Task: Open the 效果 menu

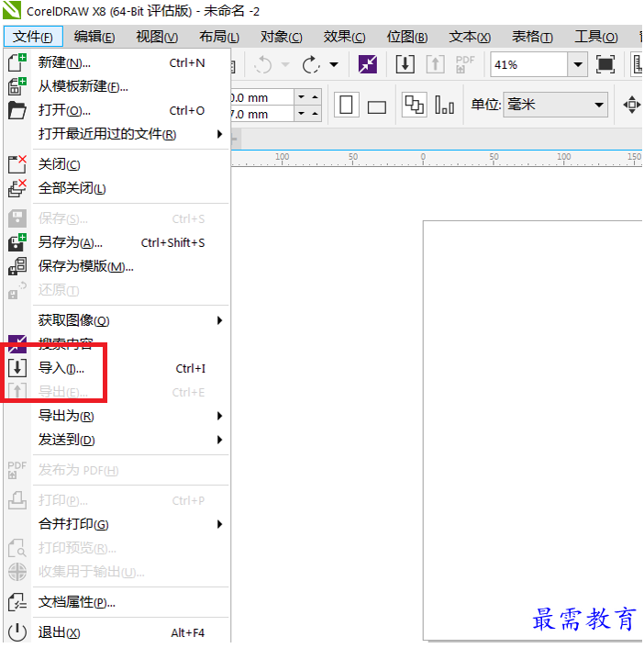Action: coord(344,37)
